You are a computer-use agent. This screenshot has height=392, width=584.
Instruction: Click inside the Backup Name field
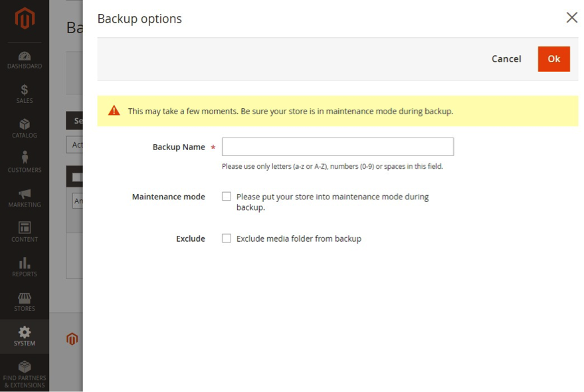338,146
